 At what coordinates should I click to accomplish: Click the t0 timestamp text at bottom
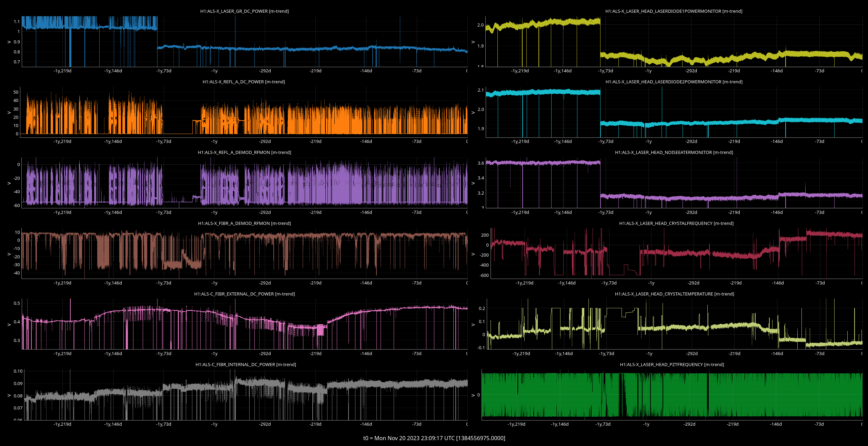(x=434, y=438)
